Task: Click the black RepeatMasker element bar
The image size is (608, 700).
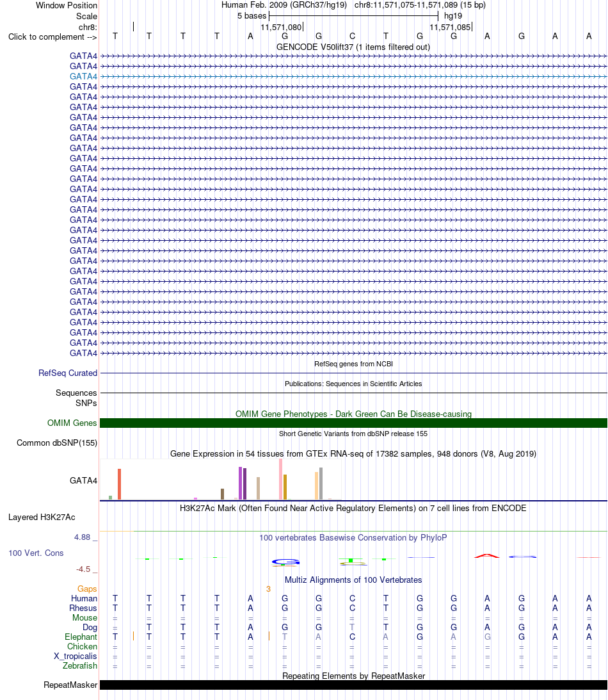Action: click(353, 685)
